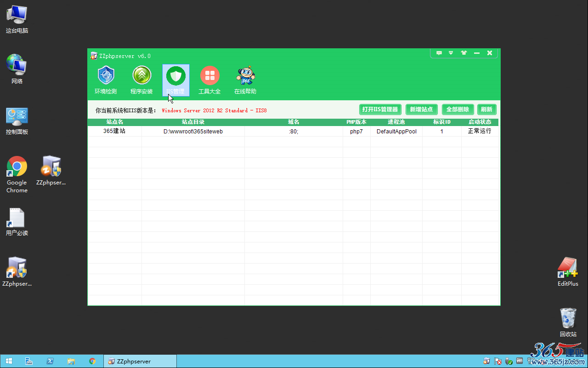Click the :80; domain cell
588x368 pixels.
pyautogui.click(x=294, y=131)
